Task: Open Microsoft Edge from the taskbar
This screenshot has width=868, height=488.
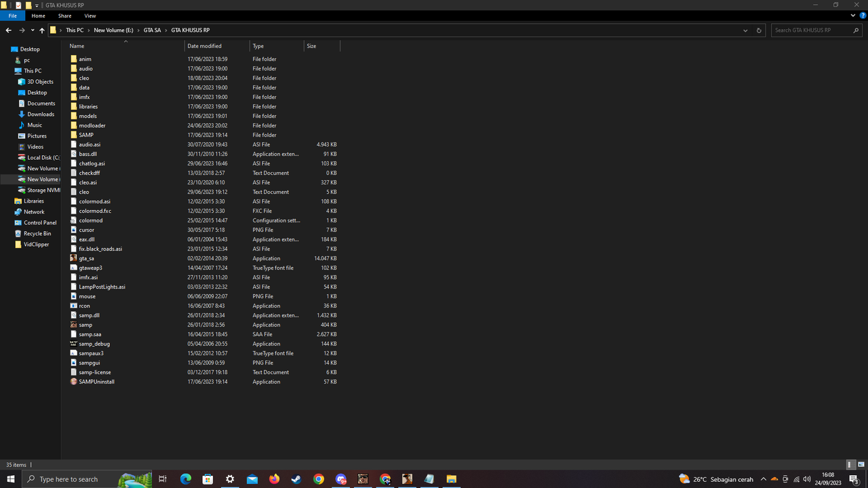Action: (x=186, y=479)
